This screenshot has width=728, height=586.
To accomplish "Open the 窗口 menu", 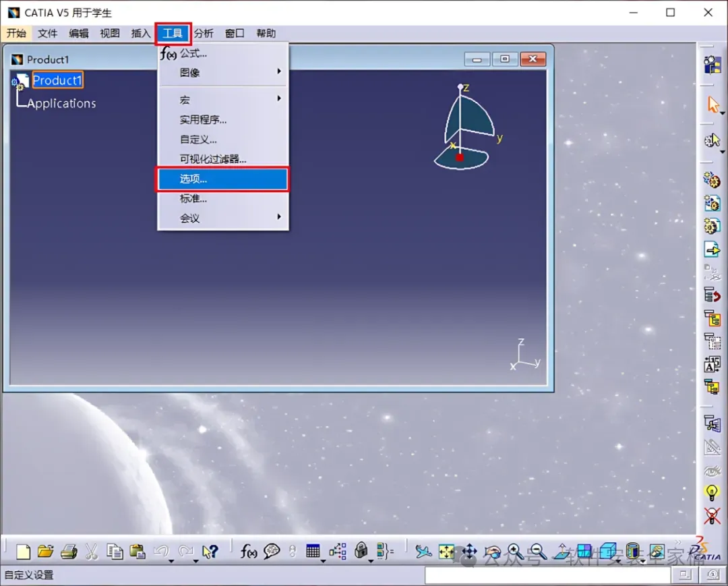I will pyautogui.click(x=235, y=33).
